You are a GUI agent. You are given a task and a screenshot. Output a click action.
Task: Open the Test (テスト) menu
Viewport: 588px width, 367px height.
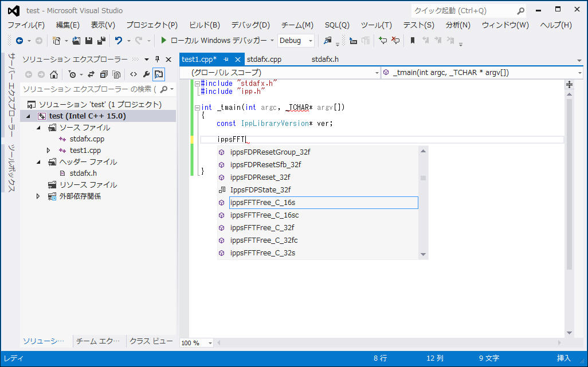[419, 25]
